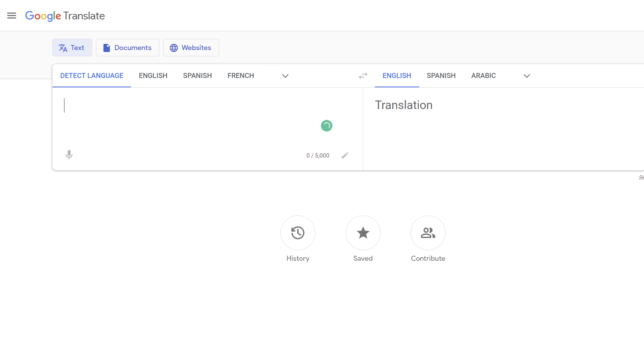Enable Detect language mode

91,75
